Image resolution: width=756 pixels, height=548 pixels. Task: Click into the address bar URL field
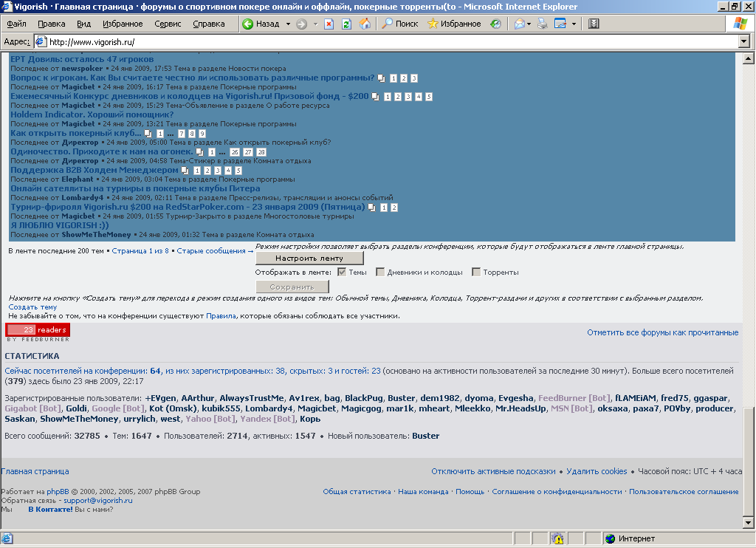[369, 42]
